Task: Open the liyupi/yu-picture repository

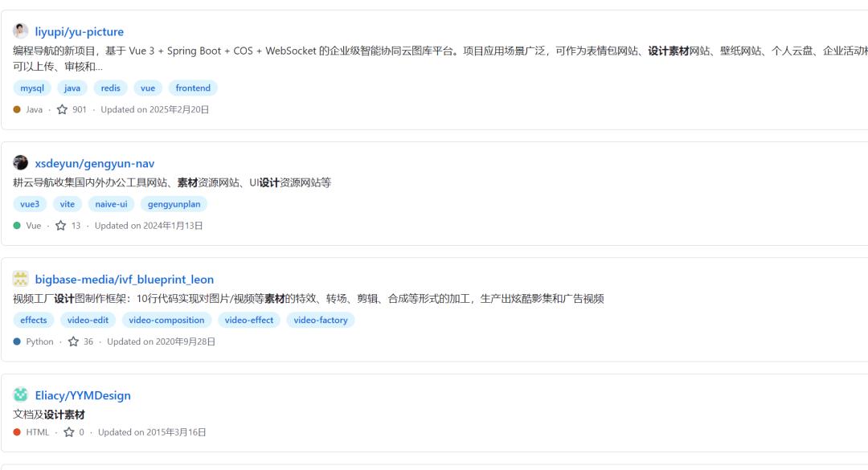Action: (80, 31)
